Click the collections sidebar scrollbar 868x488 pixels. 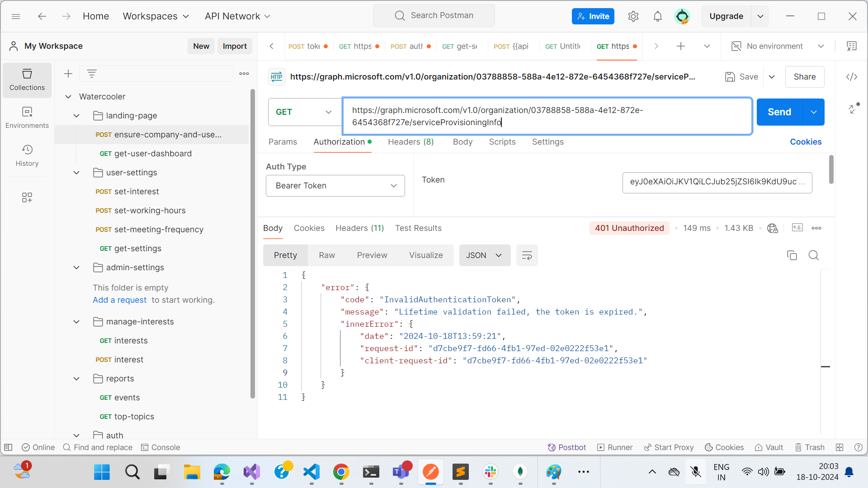252,244
